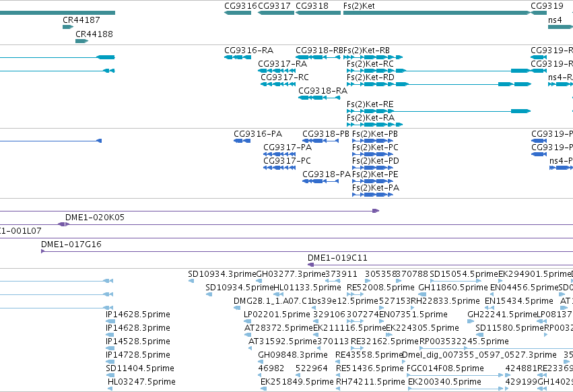Image resolution: width=573 pixels, height=392 pixels.
Task: Select protein Fs(2)Ket-PD
Action: (x=372, y=168)
